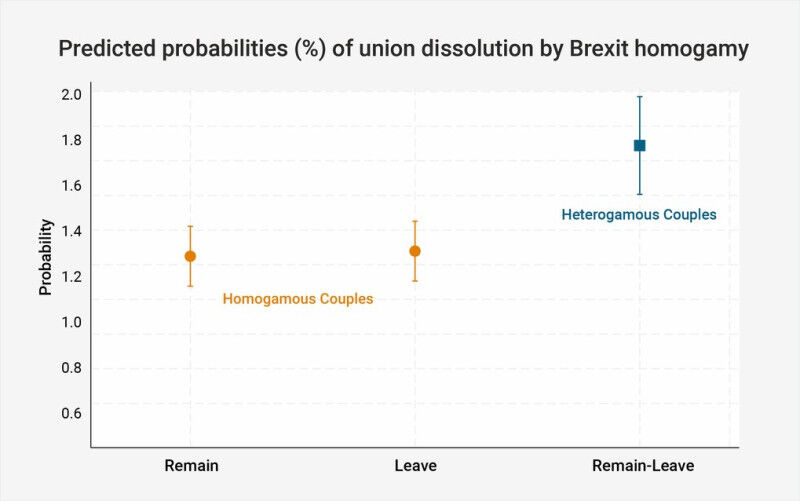Select the "Remain-Leave" x-axis label
Image resolution: width=800 pixels, height=501 pixels.
pos(643,466)
